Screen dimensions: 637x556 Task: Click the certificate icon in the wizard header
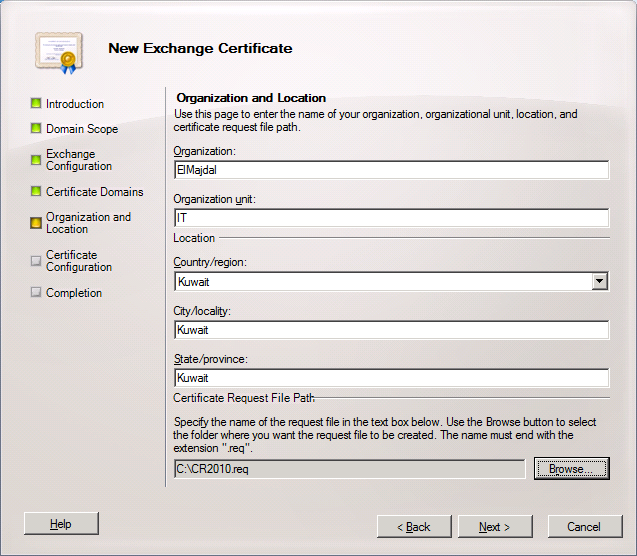click(56, 51)
